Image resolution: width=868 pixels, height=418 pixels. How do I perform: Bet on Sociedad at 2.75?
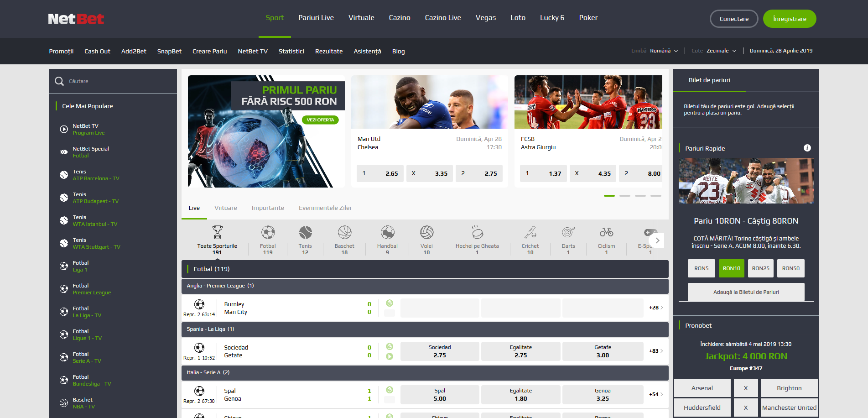(440, 351)
